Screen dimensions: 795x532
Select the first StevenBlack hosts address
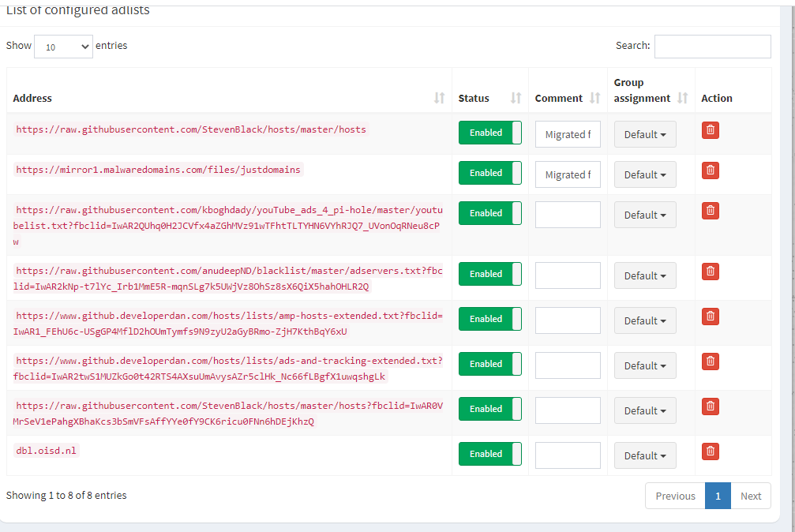[190, 129]
